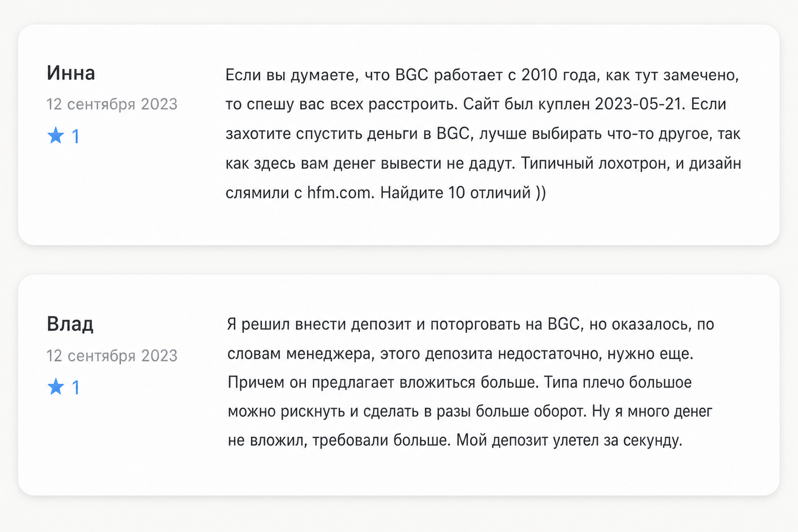Viewport: 798px width, 532px height.
Task: Select Влад's review text starting with 'Я решил внести'
Action: tap(471, 382)
